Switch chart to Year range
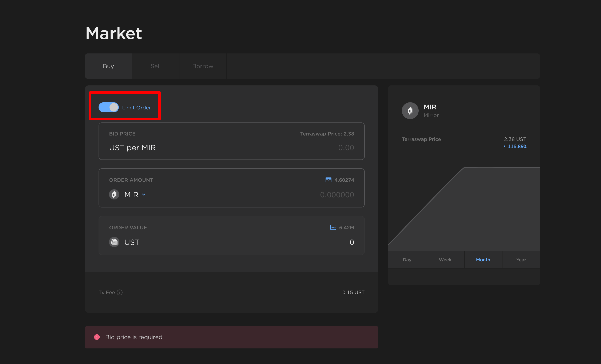The image size is (601, 364). [521, 260]
